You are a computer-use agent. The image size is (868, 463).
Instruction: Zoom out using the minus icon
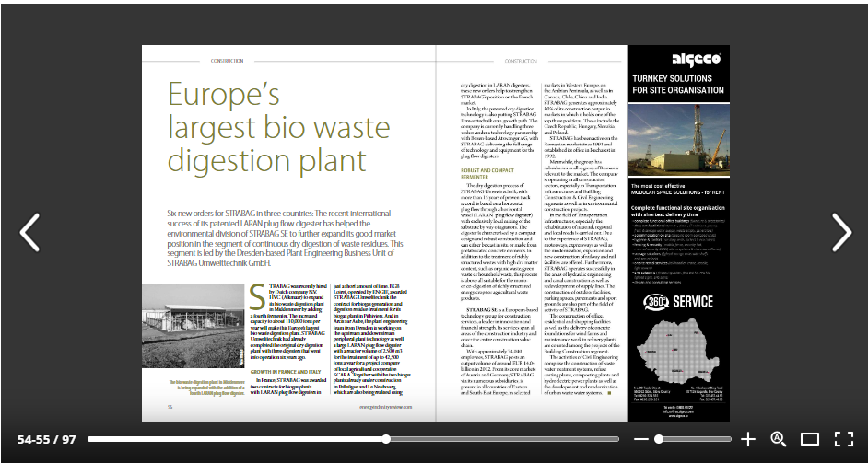641,439
